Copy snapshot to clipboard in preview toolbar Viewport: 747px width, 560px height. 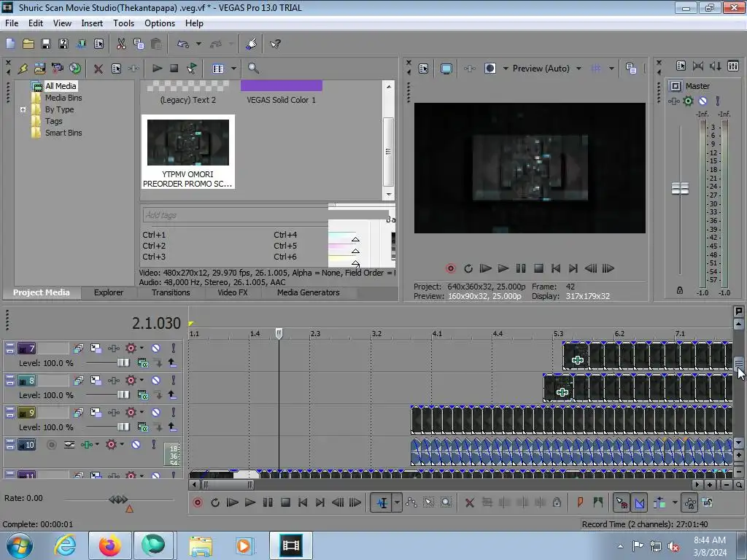click(631, 69)
